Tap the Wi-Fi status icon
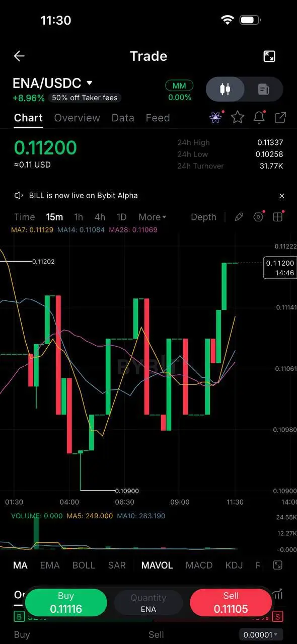Screen dimensions: 297x644 point(228,20)
